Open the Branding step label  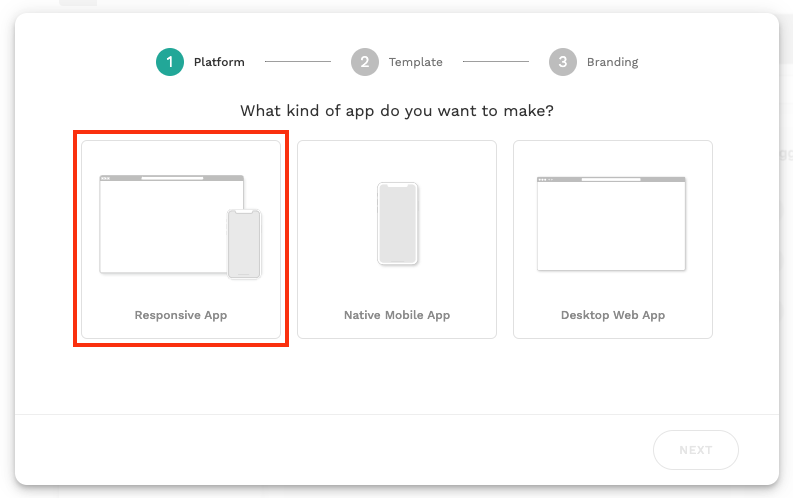[x=612, y=62]
